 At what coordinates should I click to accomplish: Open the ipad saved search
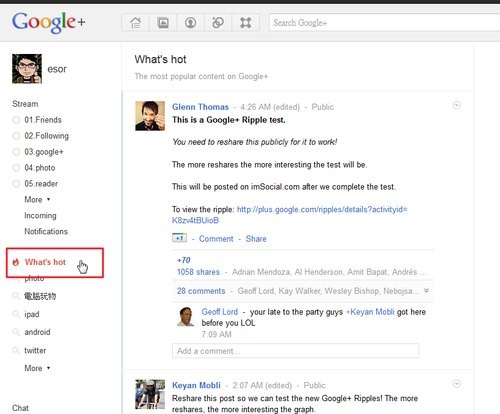32,314
